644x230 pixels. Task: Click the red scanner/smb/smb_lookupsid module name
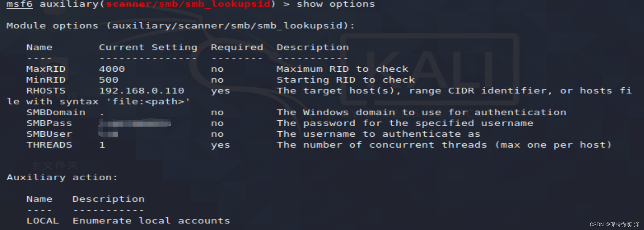pyautogui.click(x=188, y=4)
